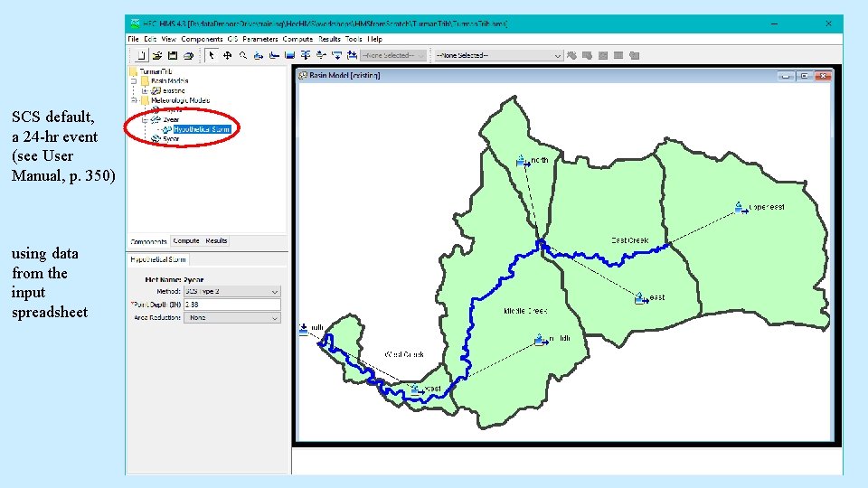Choose the diversion creation tool

pos(320,55)
